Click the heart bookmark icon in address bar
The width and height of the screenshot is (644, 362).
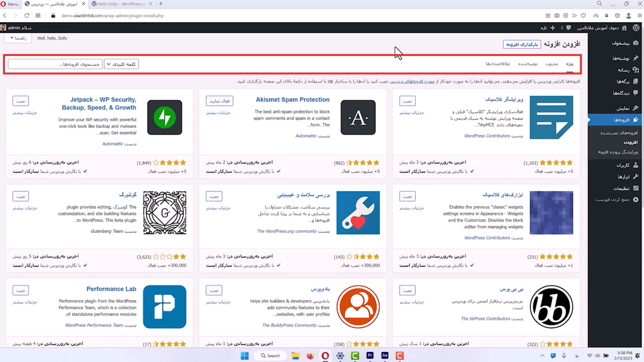click(583, 15)
